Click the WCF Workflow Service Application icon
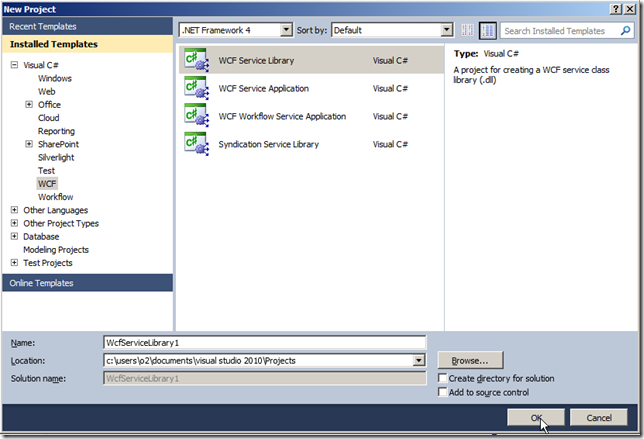The height and width of the screenshot is (439, 644). [x=196, y=116]
